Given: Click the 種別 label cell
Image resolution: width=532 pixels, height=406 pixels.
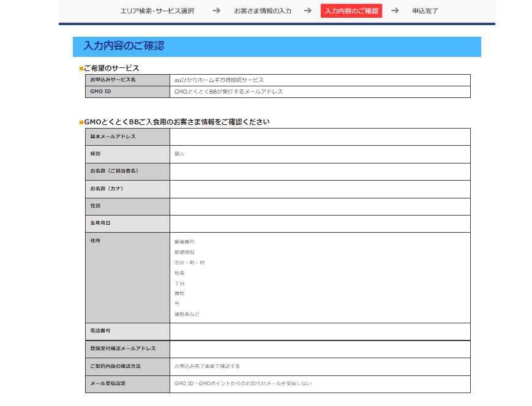Looking at the screenshot, I should click(127, 154).
